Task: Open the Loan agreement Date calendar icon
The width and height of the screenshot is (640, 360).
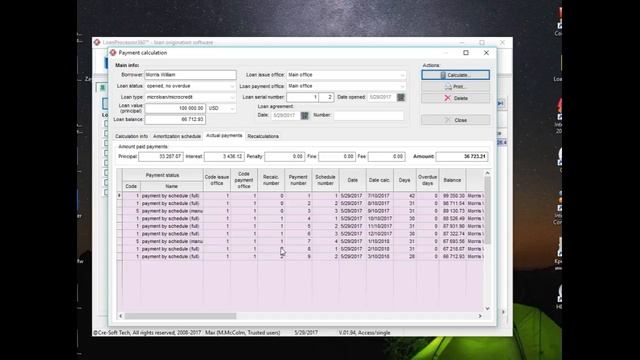Action: pyautogui.click(x=304, y=116)
